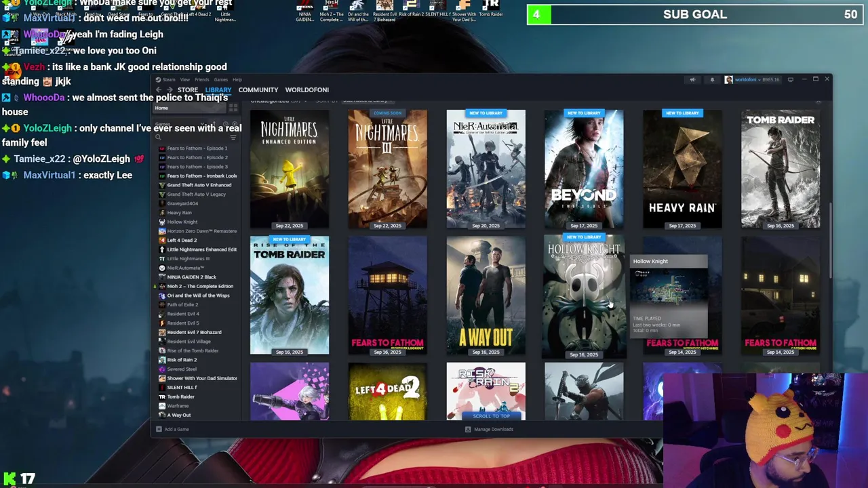Image resolution: width=868 pixels, height=488 pixels.
Task: Open the COMMUNITY tab
Action: click(258, 89)
